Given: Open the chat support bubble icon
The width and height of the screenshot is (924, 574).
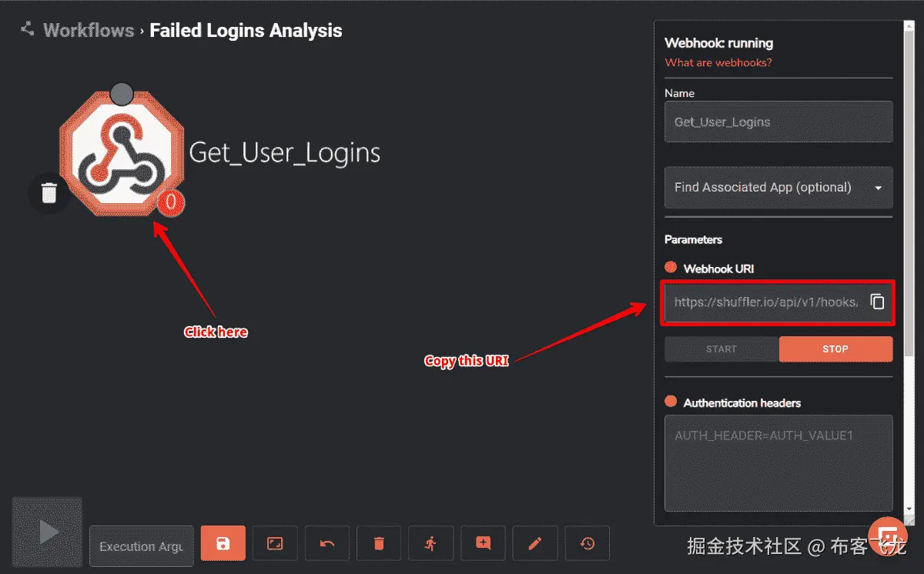Looking at the screenshot, I should click(x=887, y=537).
